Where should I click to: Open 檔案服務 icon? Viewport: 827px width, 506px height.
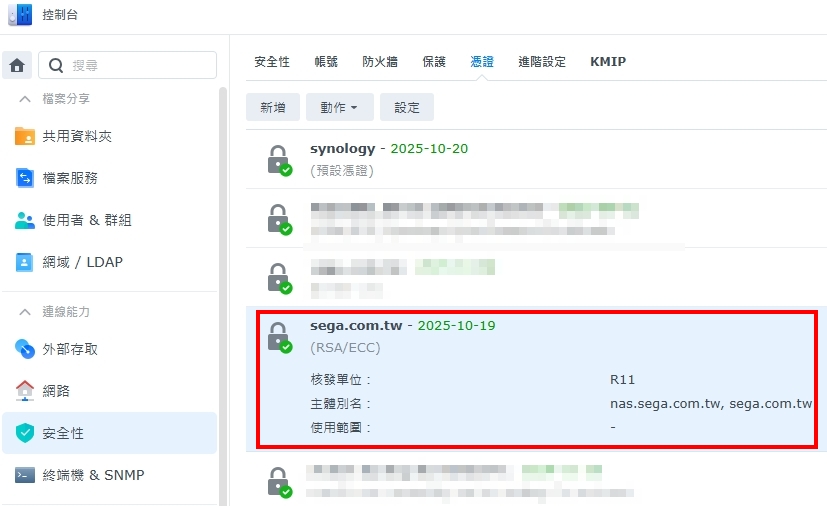[x=25, y=178]
